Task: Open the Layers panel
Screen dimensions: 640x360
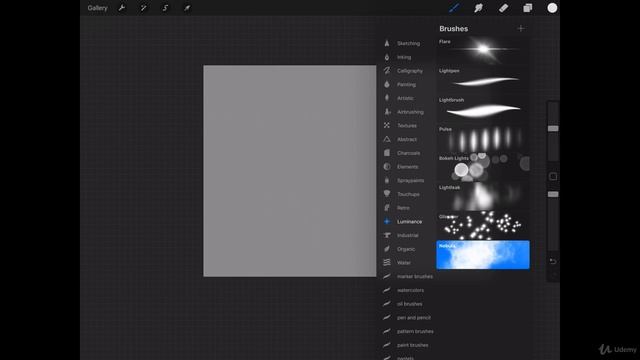Action: 528,8
